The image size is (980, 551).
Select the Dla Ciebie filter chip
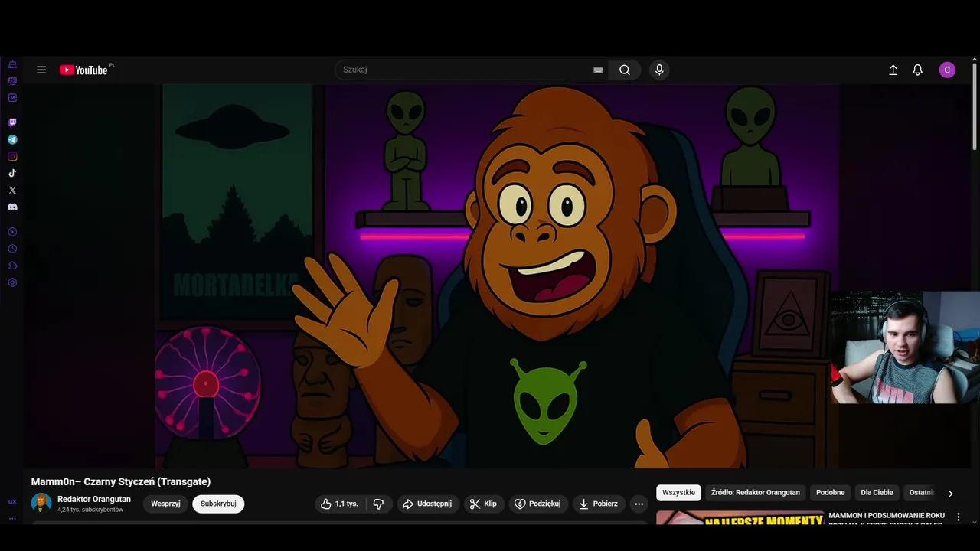point(877,493)
